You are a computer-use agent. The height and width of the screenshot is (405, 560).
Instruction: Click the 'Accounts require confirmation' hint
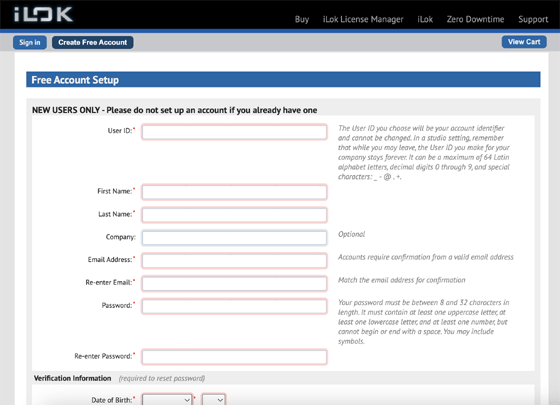tap(426, 257)
